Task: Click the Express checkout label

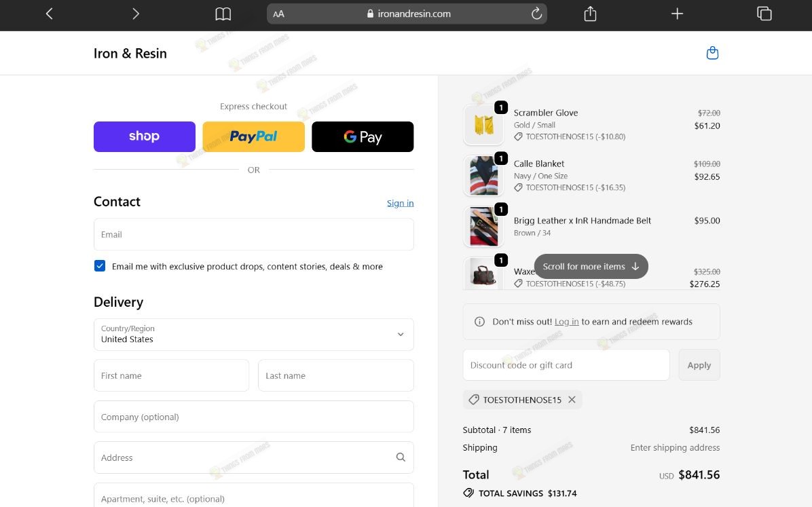Action: pos(254,106)
